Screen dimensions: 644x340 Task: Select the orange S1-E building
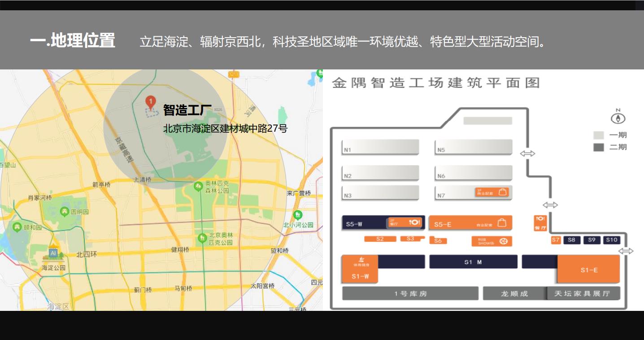point(588,269)
